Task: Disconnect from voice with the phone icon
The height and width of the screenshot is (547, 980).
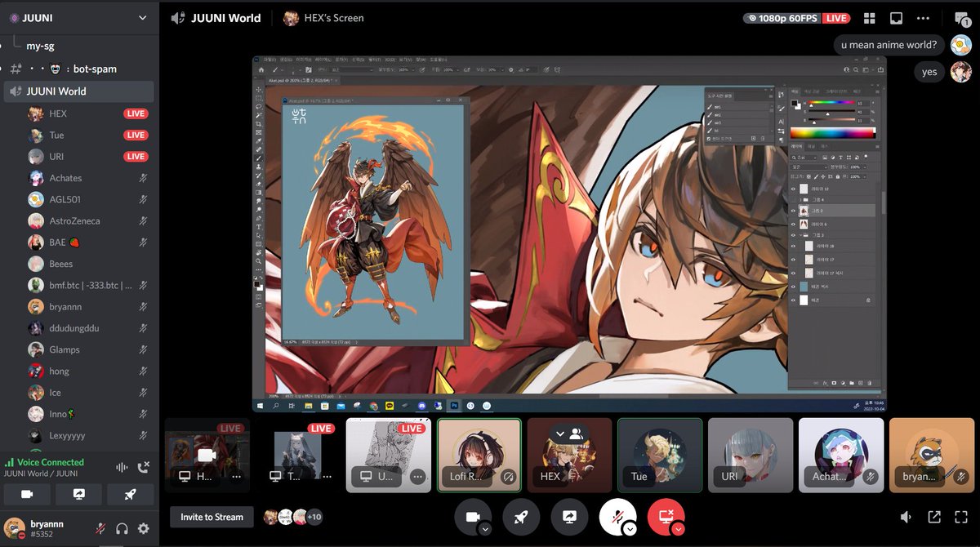Action: 145,467
